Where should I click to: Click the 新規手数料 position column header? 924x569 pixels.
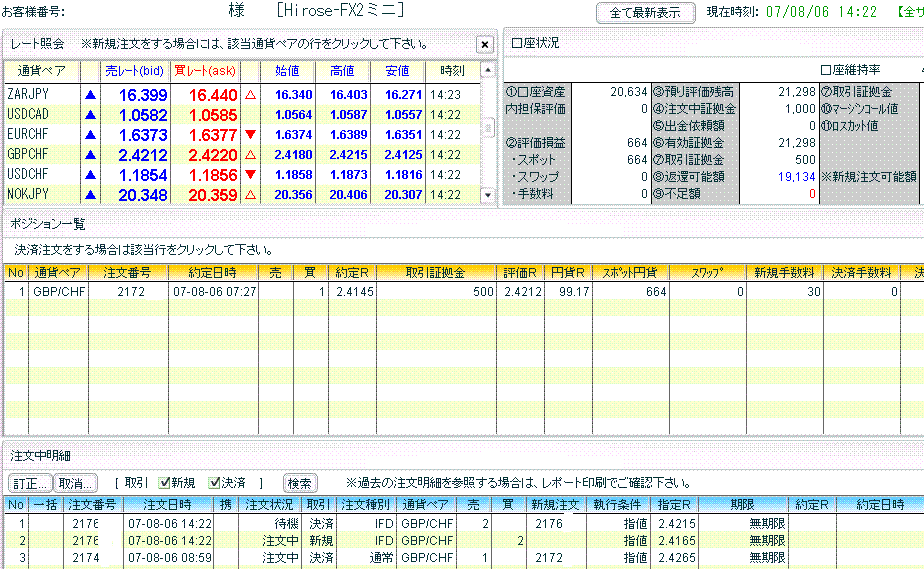784,273
